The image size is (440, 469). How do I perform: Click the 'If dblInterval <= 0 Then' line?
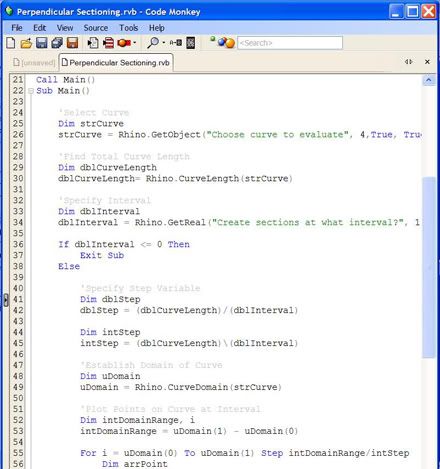tap(124, 244)
